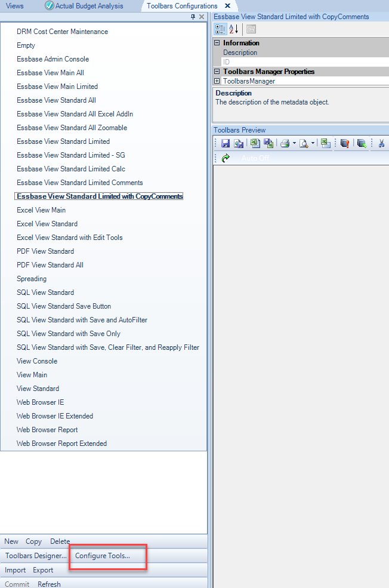Select Web Browser IE Extended
Viewport: 389px width, 588px height.
tap(55, 416)
